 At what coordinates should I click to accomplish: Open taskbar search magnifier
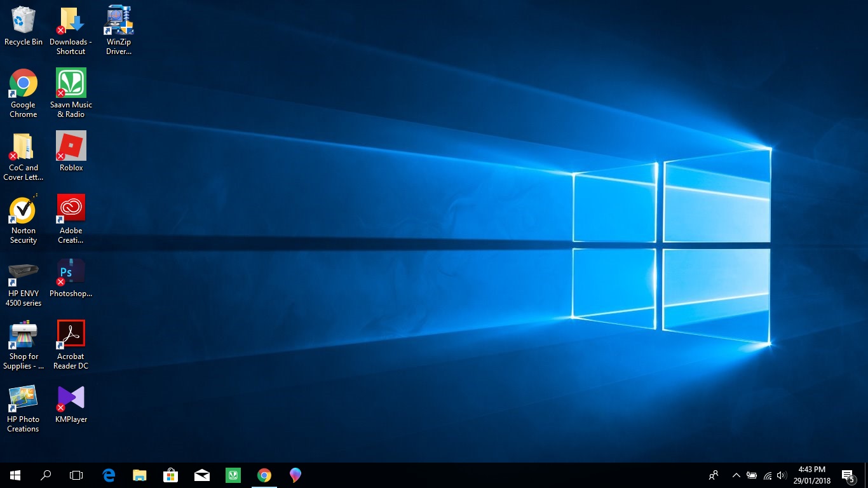46,475
